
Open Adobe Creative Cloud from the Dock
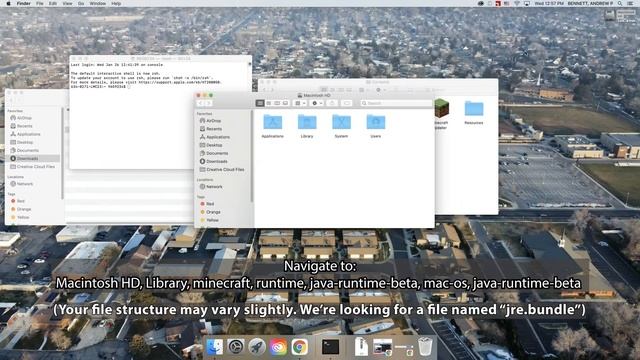pos(278,347)
